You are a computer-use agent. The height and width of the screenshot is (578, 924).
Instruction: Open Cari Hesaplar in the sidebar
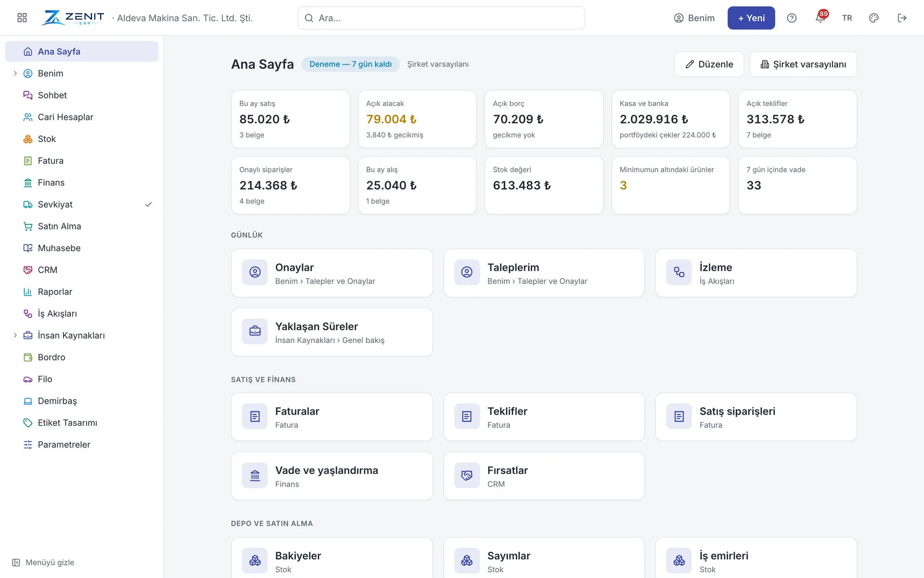tap(82, 117)
